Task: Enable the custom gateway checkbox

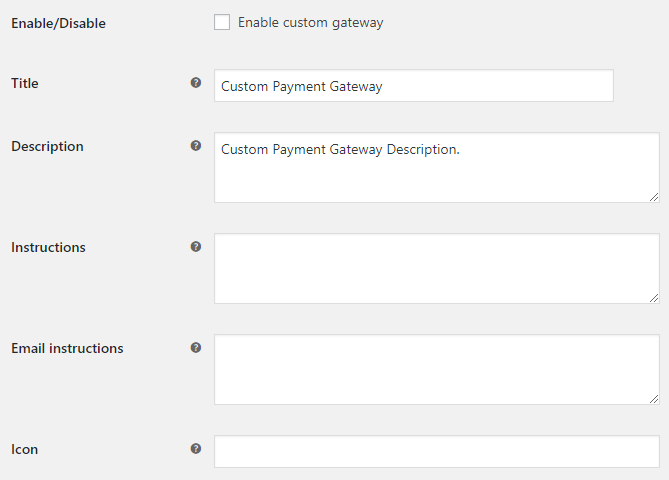Action: (222, 22)
